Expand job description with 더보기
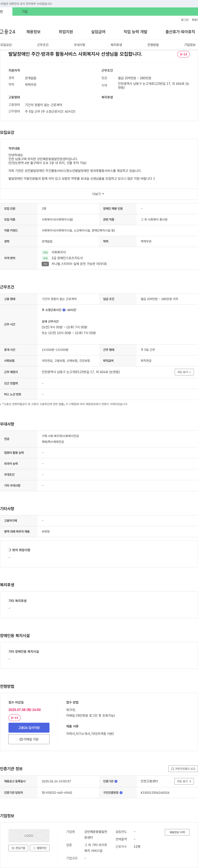198x868 pixels. click(x=98, y=194)
